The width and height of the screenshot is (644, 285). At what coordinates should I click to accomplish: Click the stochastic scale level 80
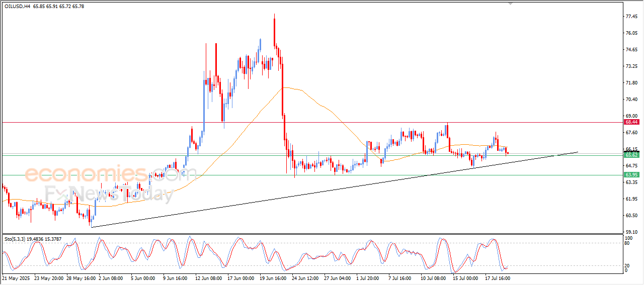click(627, 243)
